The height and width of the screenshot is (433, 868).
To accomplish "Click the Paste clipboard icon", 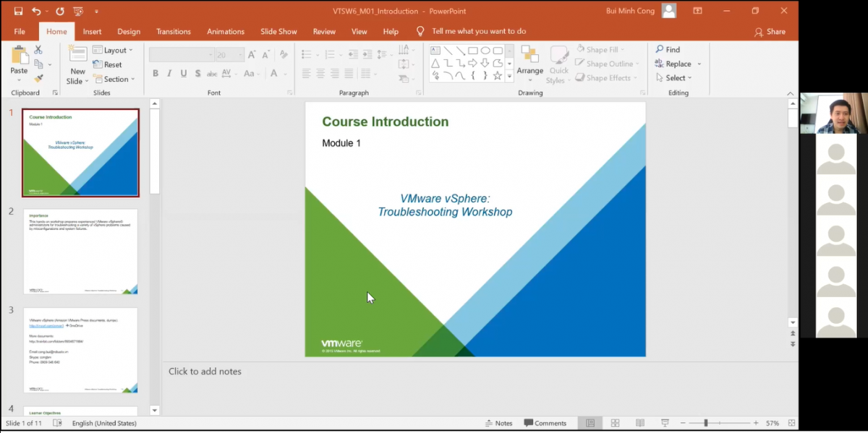I will click(20, 55).
